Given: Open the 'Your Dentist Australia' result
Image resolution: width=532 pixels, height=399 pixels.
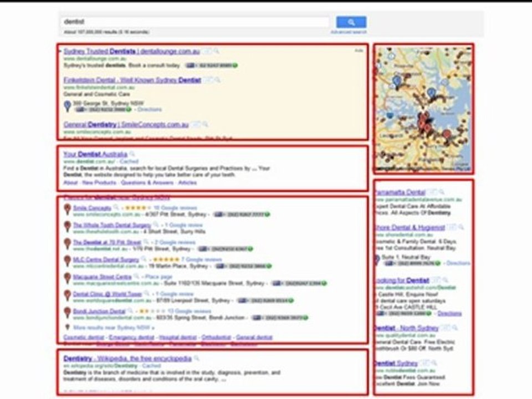Looking at the screenshot, I should point(95,155).
